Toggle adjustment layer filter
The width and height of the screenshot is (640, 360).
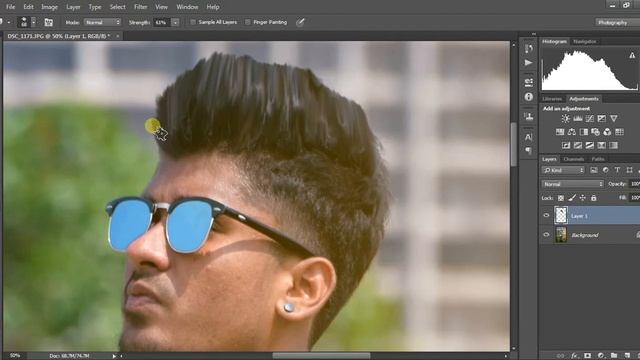pyautogui.click(x=605, y=170)
